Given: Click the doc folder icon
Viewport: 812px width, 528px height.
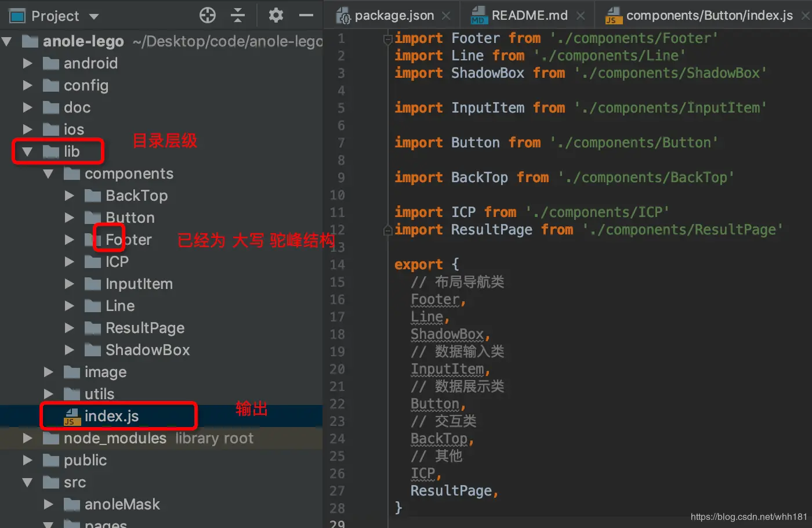Looking at the screenshot, I should (x=51, y=107).
